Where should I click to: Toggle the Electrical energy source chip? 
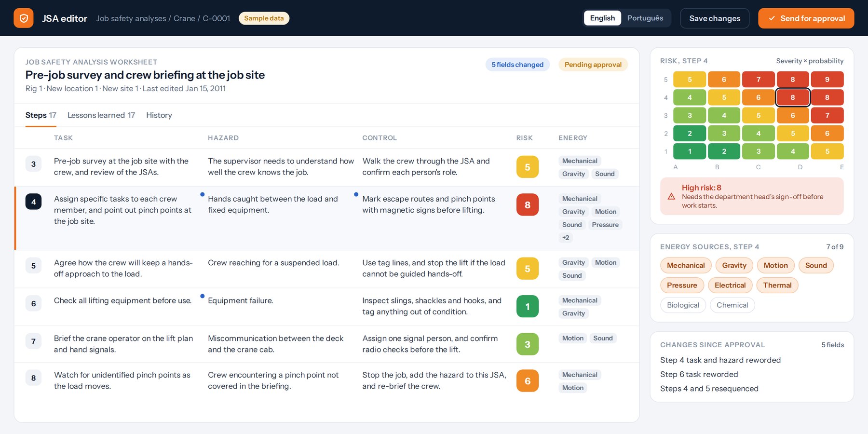[x=730, y=285]
